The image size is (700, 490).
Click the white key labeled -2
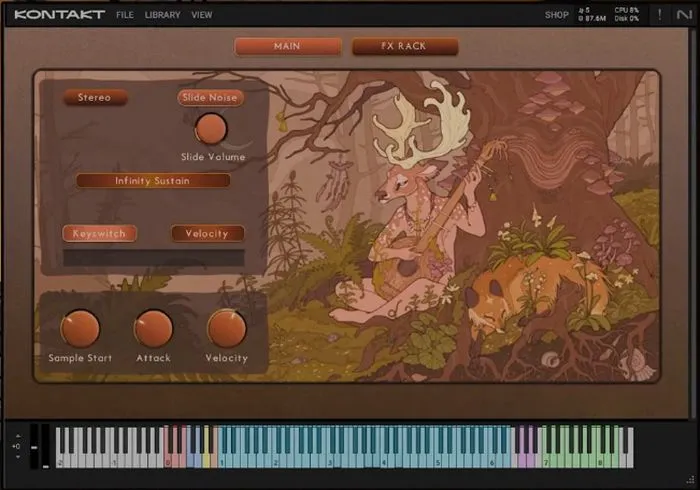pyautogui.click(x=60, y=461)
